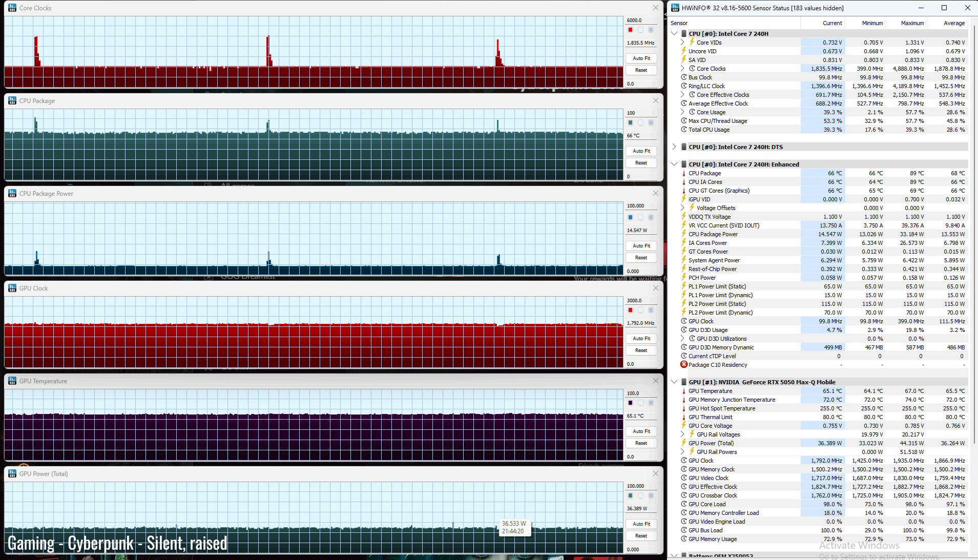Expand the Voltage Offsets sub-list
This screenshot has width=978, height=560.
click(682, 208)
